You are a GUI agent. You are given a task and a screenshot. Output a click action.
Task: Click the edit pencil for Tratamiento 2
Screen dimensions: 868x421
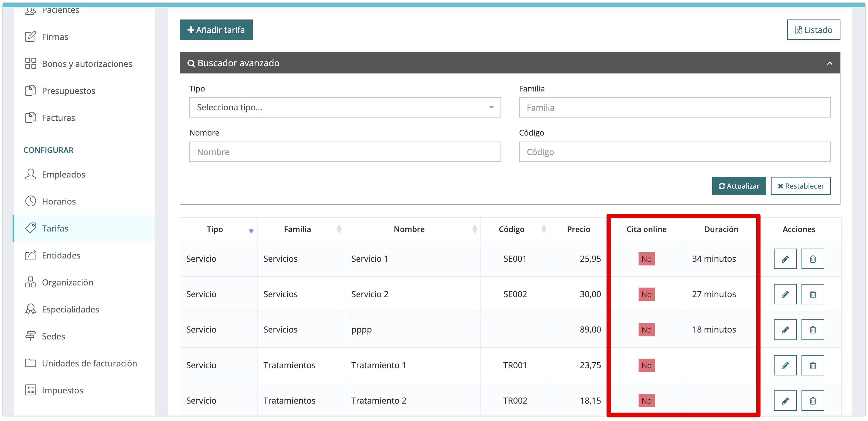click(x=785, y=400)
